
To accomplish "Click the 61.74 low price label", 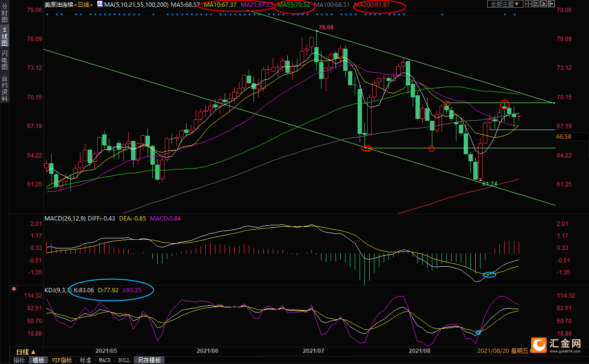I will click(x=490, y=184).
